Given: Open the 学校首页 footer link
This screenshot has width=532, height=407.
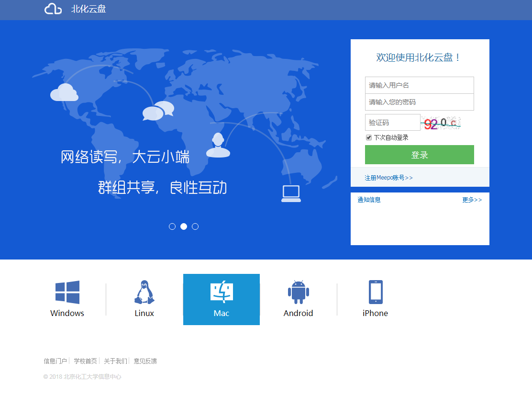Looking at the screenshot, I should point(85,361).
